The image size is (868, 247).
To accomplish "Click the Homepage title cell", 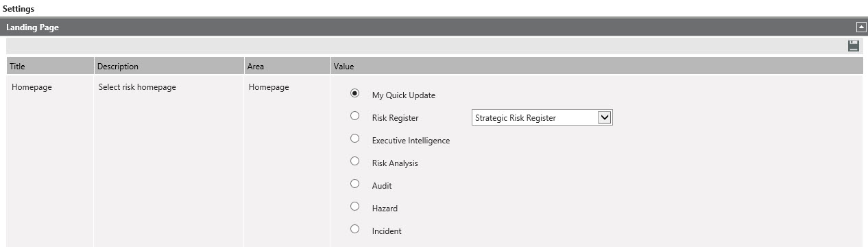I will click(x=32, y=87).
